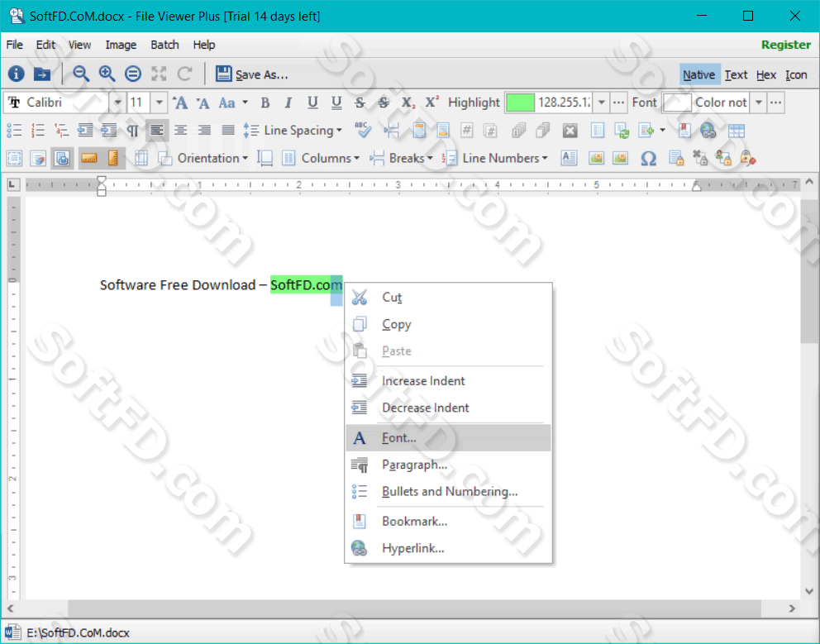This screenshot has width=820, height=644.
Task: Open more font colors ellipsis button
Action: click(x=775, y=103)
